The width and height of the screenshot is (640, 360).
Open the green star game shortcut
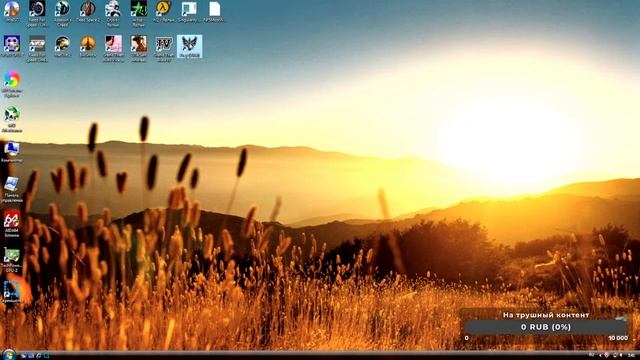point(138,13)
